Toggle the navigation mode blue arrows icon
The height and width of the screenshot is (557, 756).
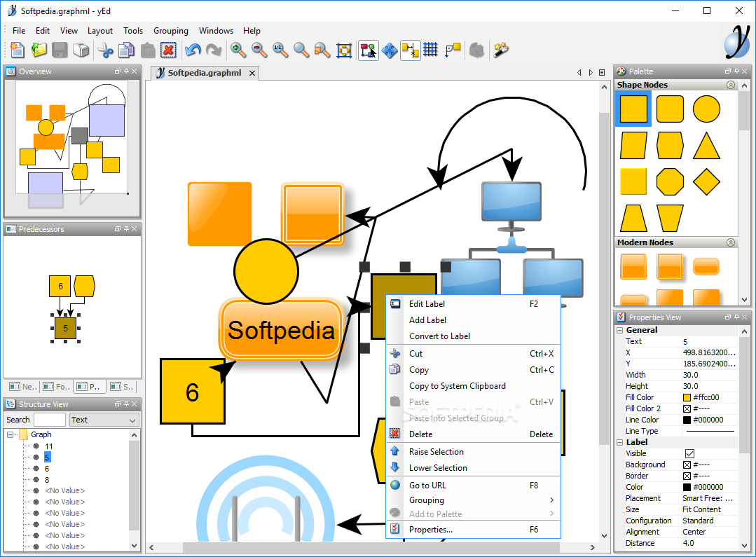pos(390,50)
